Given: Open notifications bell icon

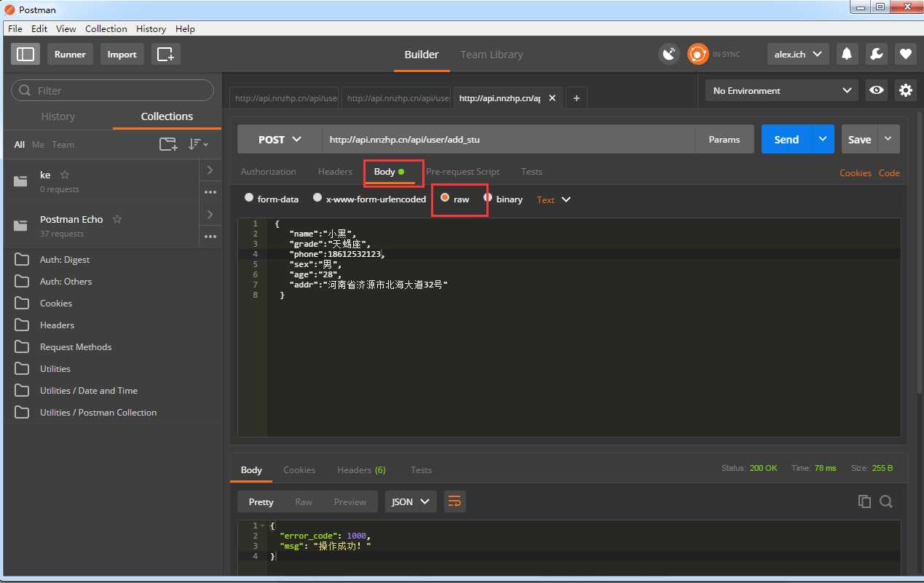Looking at the screenshot, I should [847, 54].
